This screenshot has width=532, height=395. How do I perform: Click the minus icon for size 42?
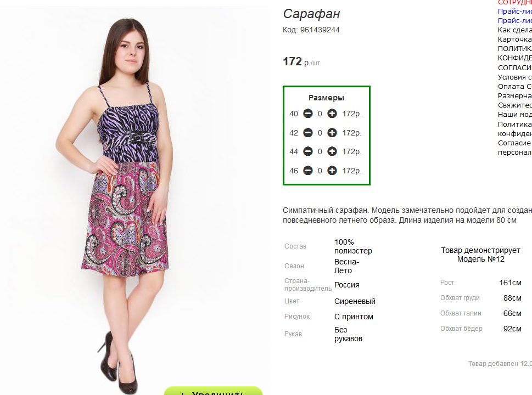tap(308, 133)
